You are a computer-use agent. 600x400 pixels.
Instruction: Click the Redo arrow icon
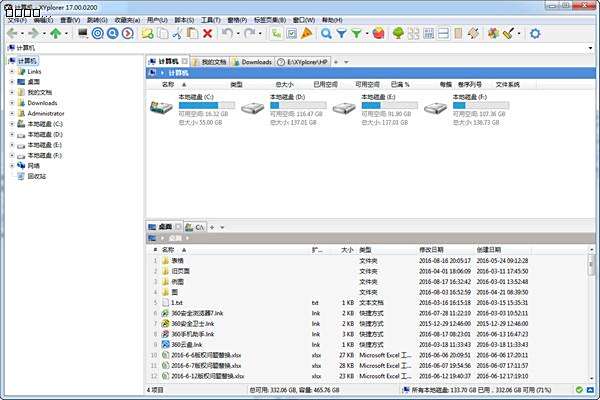[x=249, y=34]
